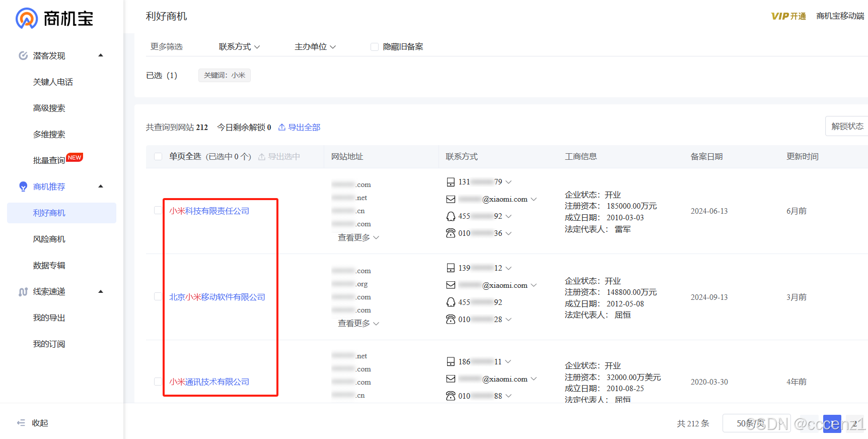
Task: Tick the 隐藏旧备案 checkbox
Action: click(375, 47)
